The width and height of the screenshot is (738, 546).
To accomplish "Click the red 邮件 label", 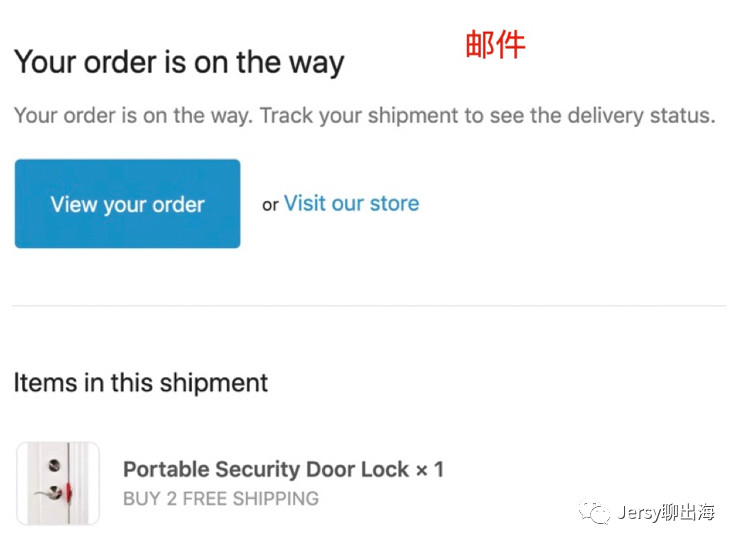I will click(495, 45).
